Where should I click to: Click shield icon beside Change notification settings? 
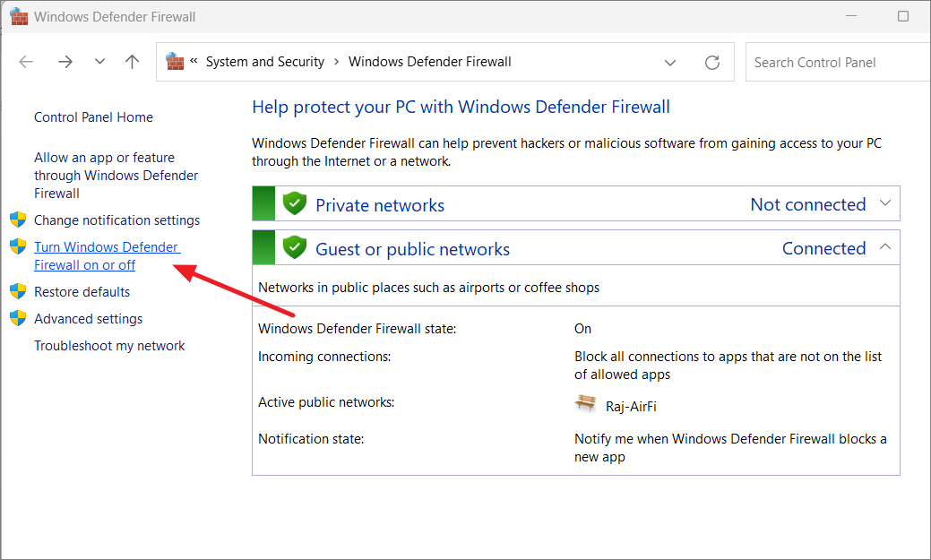coord(19,220)
